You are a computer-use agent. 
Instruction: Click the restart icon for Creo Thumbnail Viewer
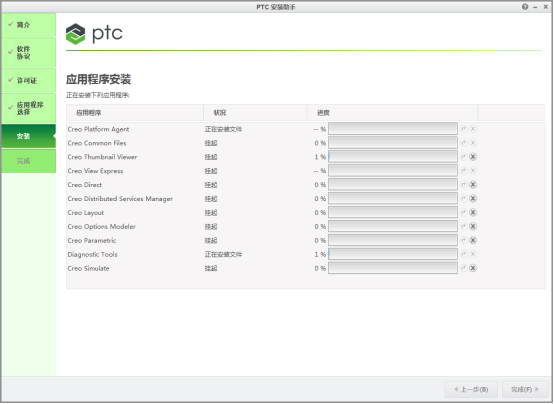point(464,157)
